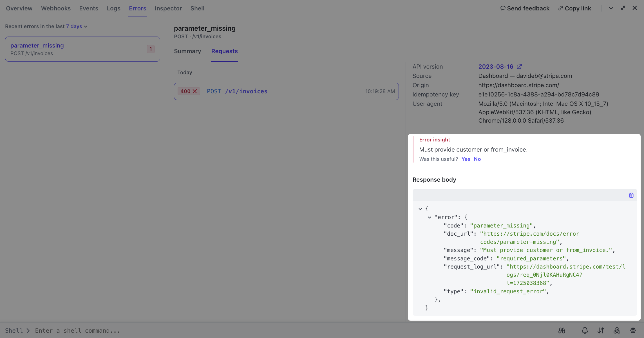Open the webhooks icon in status bar
This screenshot has height=338, width=644.
click(x=617, y=331)
